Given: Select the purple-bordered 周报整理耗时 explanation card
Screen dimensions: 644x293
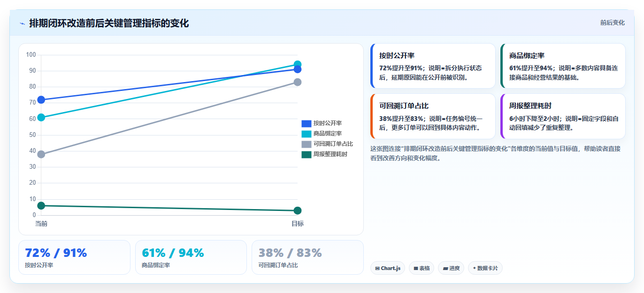Looking at the screenshot, I should click(x=563, y=116).
